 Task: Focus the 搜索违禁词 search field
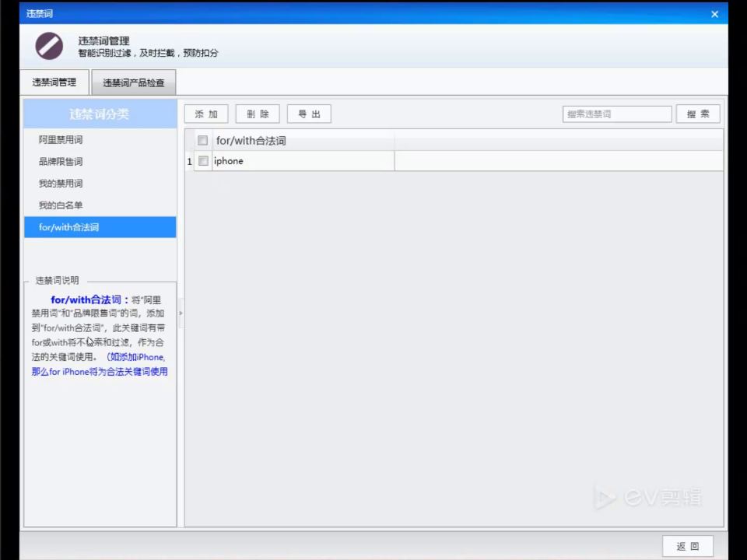(617, 114)
